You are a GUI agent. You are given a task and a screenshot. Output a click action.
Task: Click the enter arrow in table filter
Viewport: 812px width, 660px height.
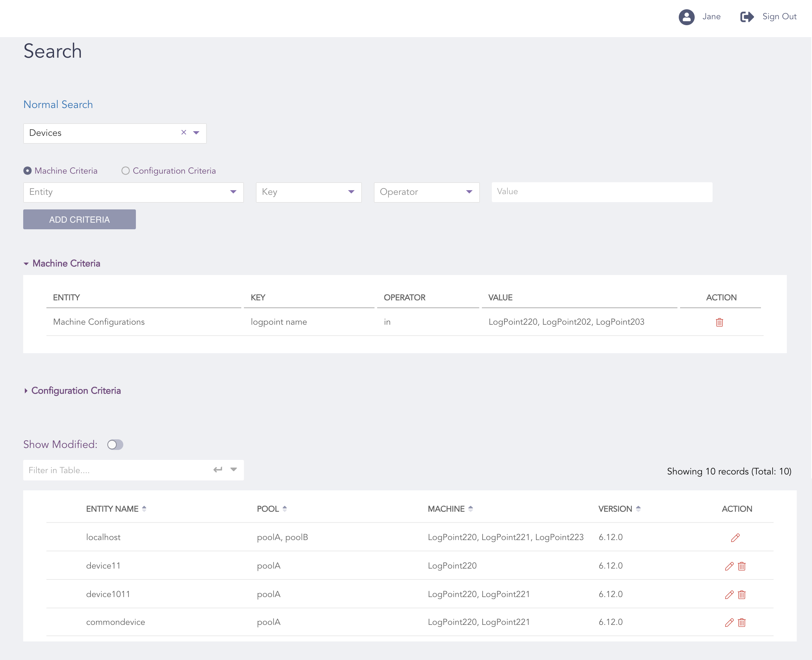click(217, 470)
